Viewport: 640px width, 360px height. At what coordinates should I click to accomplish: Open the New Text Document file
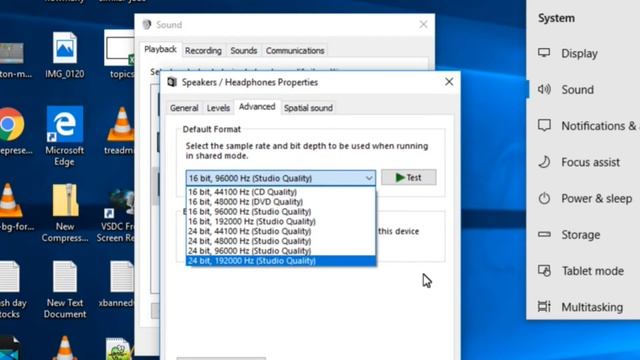pos(65,276)
